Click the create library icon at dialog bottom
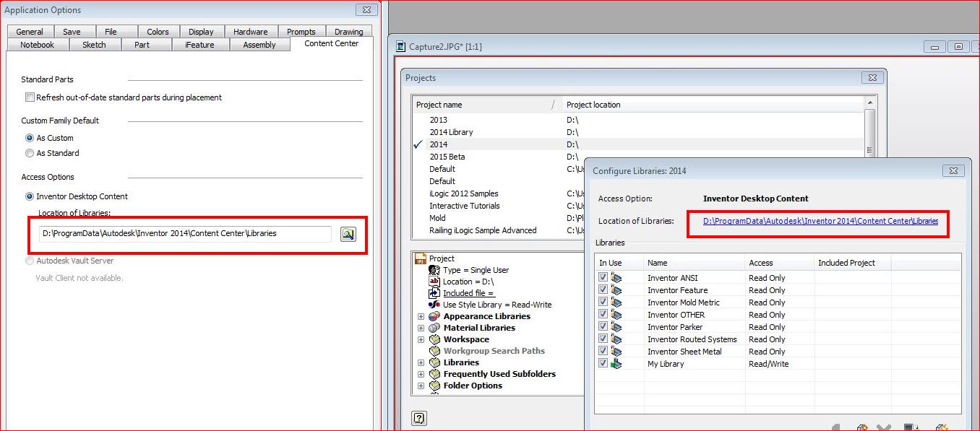This screenshot has width=980, height=431. (x=861, y=428)
